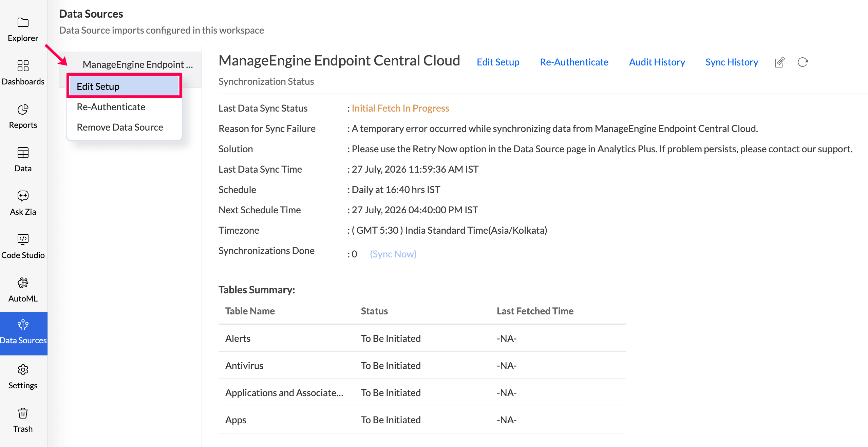
Task: Click the -NA- fetched time for Applications row
Action: point(507,393)
